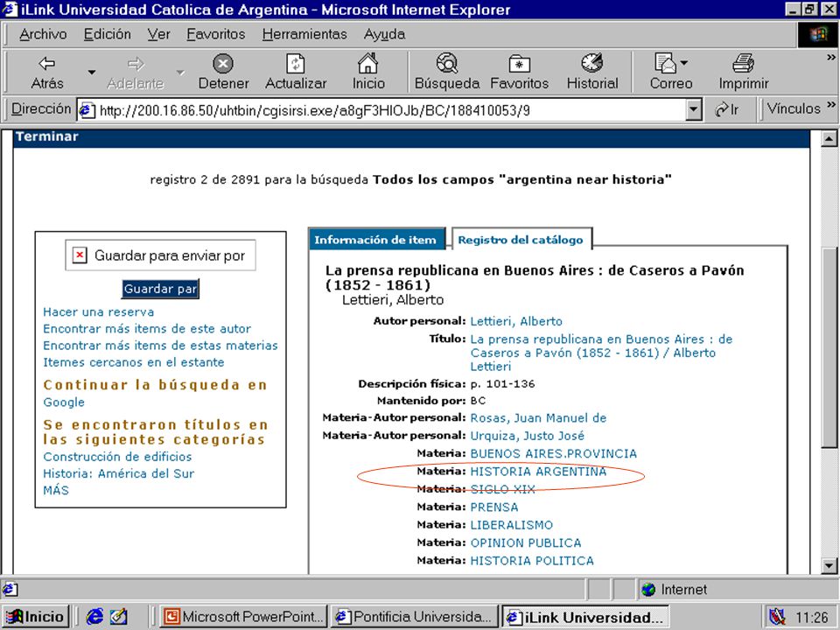Open OPINION PUBLICA subject link

pos(526,542)
